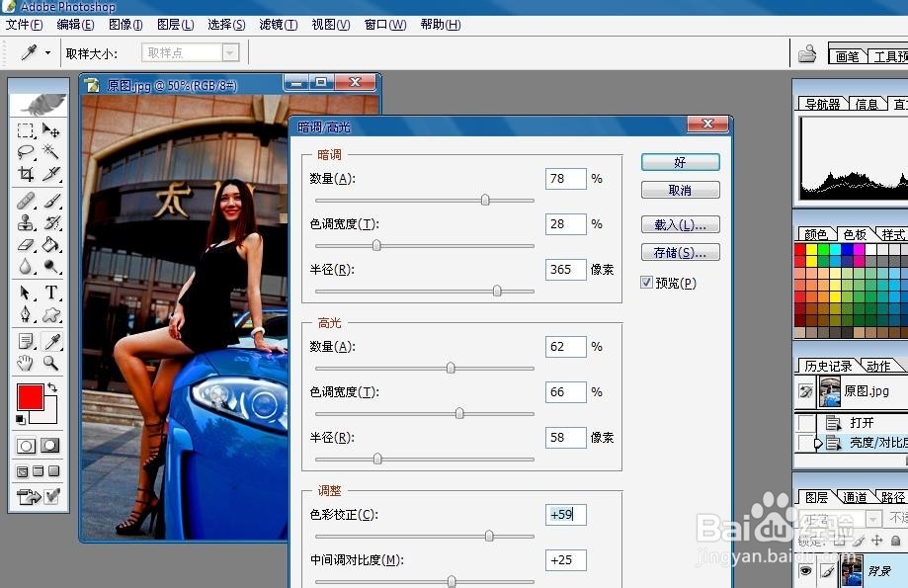Toggle visibility of the 背景 layer

pos(805,571)
